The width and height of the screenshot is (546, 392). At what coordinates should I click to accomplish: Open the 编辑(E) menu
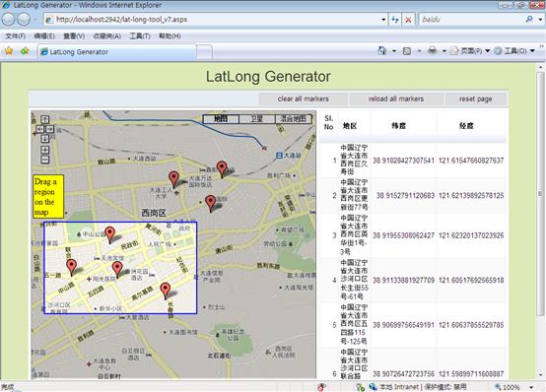(x=44, y=35)
